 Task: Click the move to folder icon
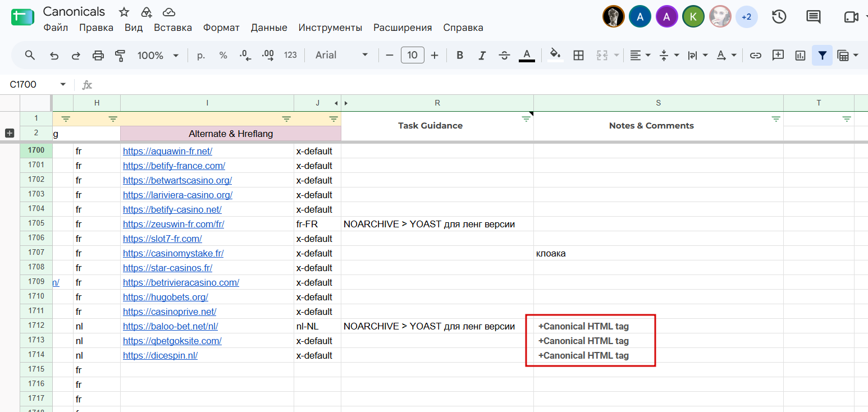click(147, 12)
